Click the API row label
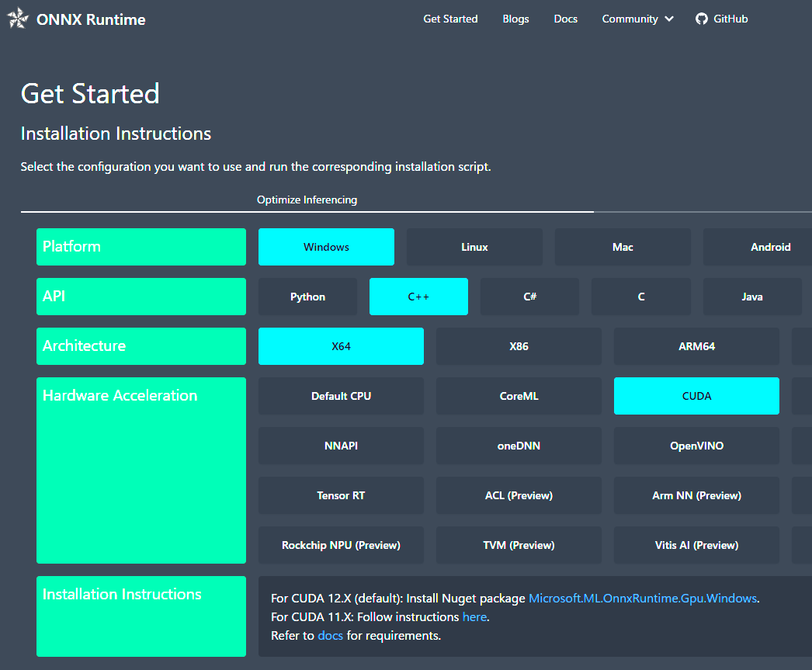Viewport: 812px width, 670px height. tap(141, 297)
